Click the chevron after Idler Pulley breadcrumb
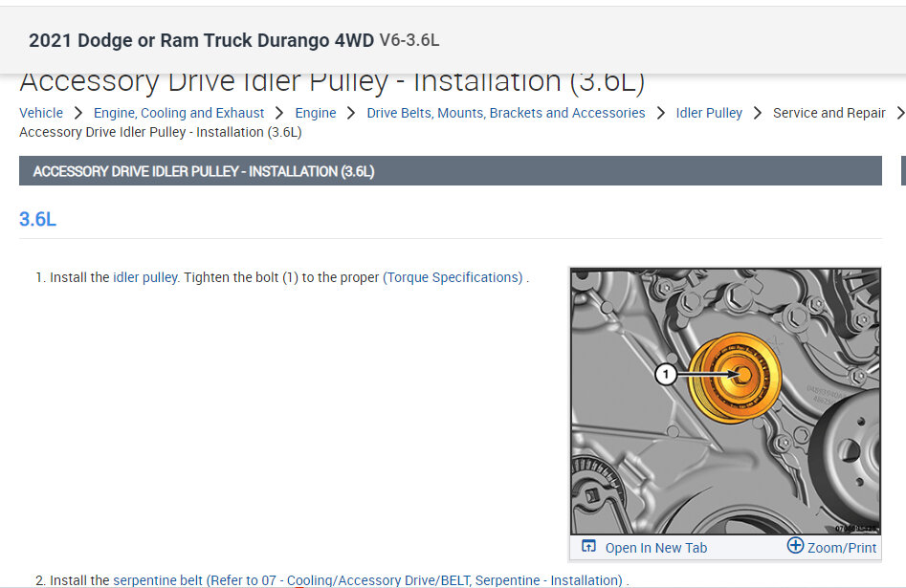This screenshot has height=588, width=906. coord(758,113)
